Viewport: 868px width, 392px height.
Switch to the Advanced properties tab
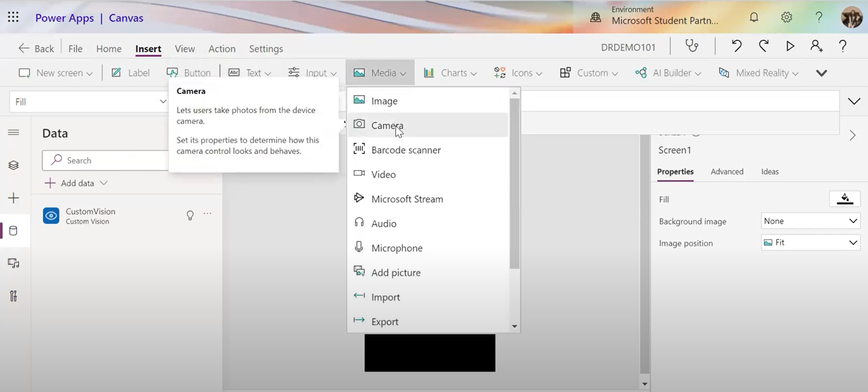click(727, 172)
